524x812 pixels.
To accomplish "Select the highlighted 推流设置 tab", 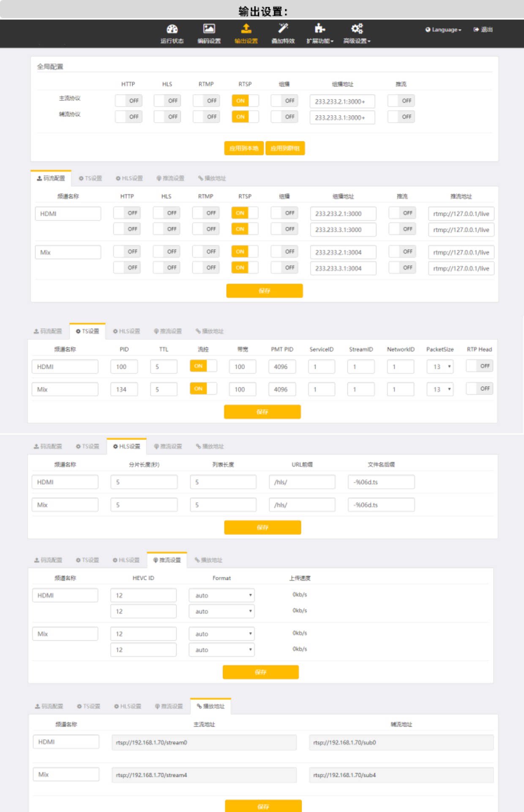I will pos(167,560).
